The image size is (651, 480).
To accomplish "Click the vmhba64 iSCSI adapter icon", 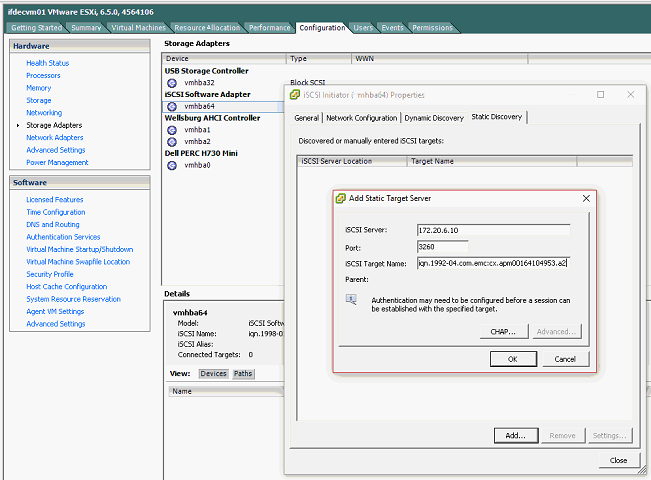I will click(x=173, y=106).
